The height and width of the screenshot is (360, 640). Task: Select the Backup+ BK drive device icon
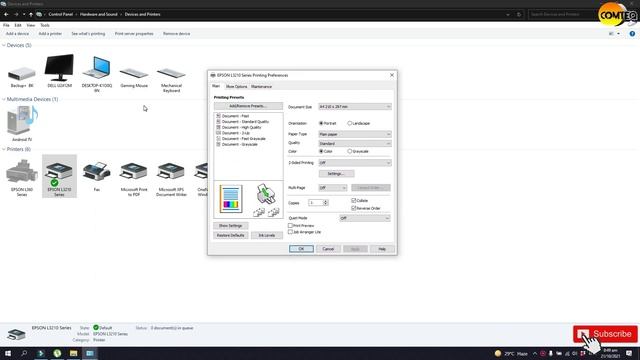pyautogui.click(x=22, y=75)
